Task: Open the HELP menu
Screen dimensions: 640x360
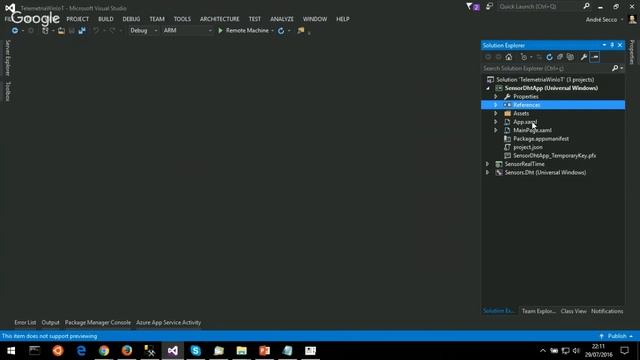Action: coord(342,19)
